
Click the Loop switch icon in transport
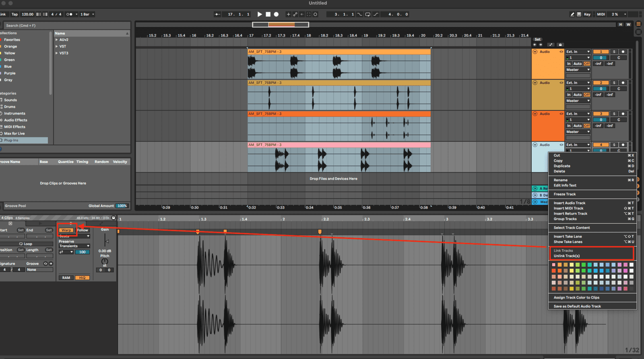(367, 14)
